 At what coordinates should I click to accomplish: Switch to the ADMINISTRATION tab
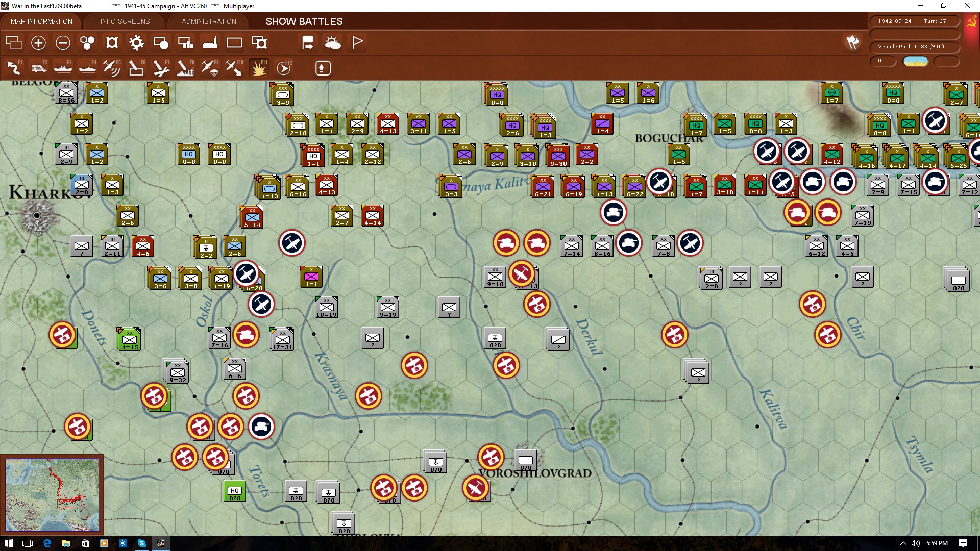(x=209, y=21)
